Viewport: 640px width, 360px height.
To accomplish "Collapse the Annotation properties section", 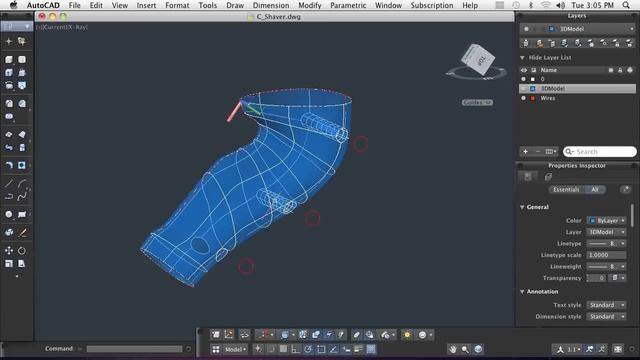I will (x=522, y=292).
